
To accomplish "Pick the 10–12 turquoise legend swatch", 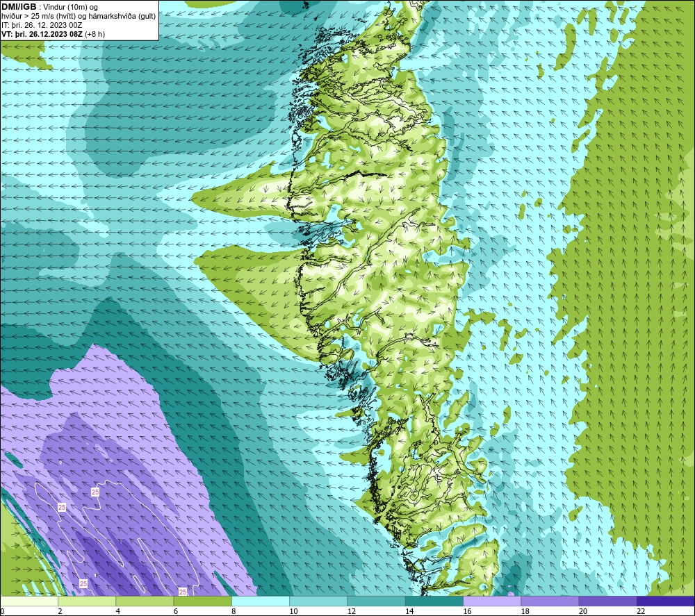I will point(318,601).
